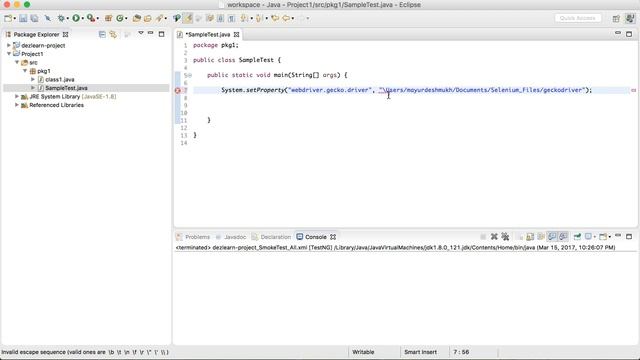Fold main method with collapse marker
Image resolution: width=640 pixels, height=360 pixels.
(x=190, y=76)
